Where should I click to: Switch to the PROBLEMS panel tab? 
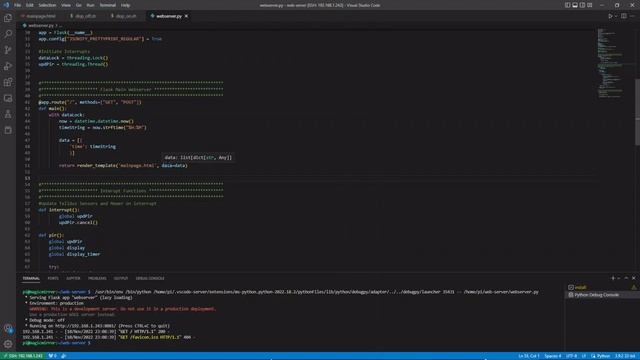[97, 278]
